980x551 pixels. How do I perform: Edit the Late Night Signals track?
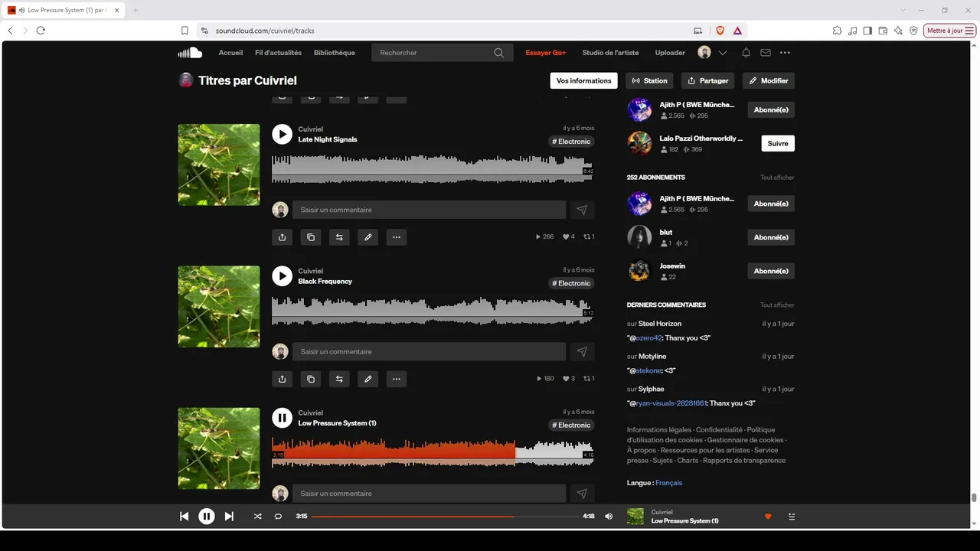368,237
